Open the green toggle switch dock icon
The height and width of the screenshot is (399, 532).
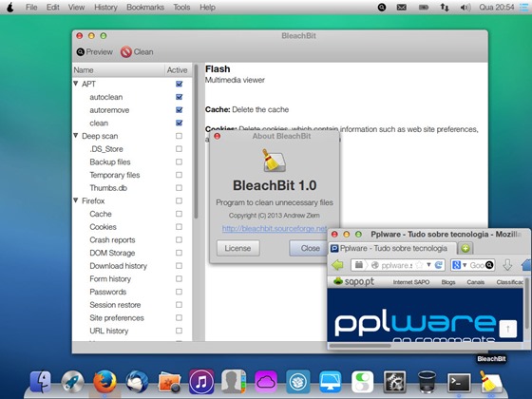click(362, 382)
